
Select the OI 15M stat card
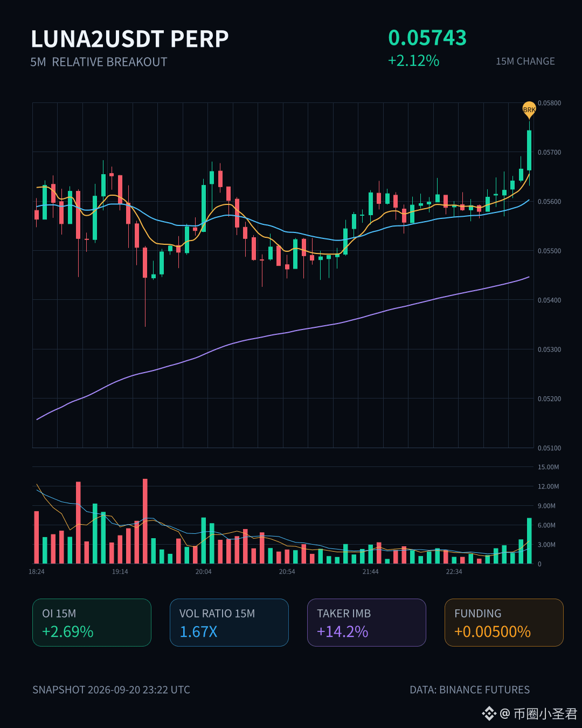tap(92, 622)
